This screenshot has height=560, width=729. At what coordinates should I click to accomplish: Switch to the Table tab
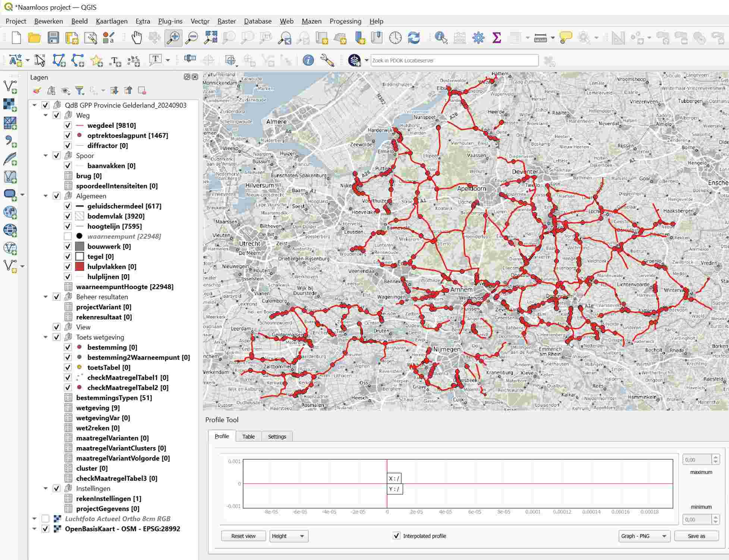pyautogui.click(x=248, y=436)
